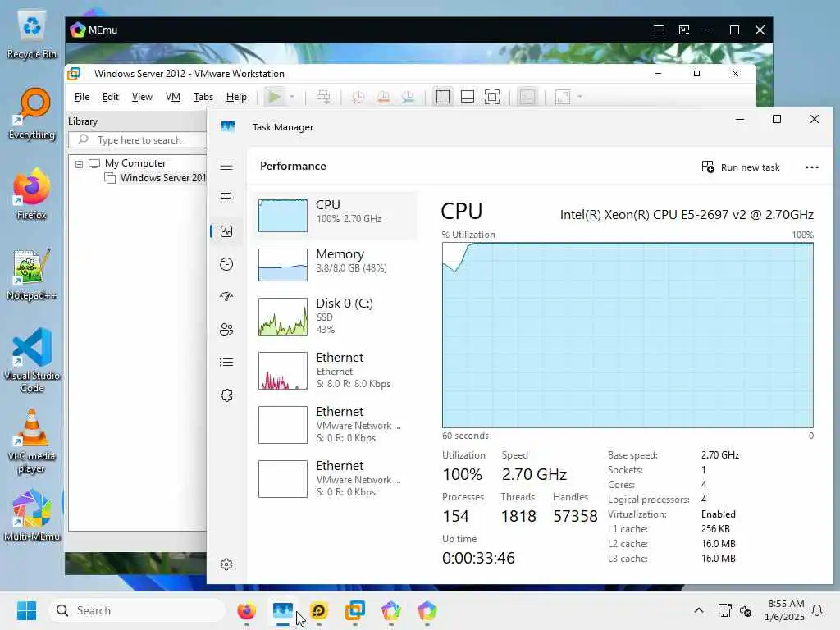Click console view icon in VMware toolbar
Image resolution: width=840 pixels, height=630 pixels.
[x=527, y=97]
